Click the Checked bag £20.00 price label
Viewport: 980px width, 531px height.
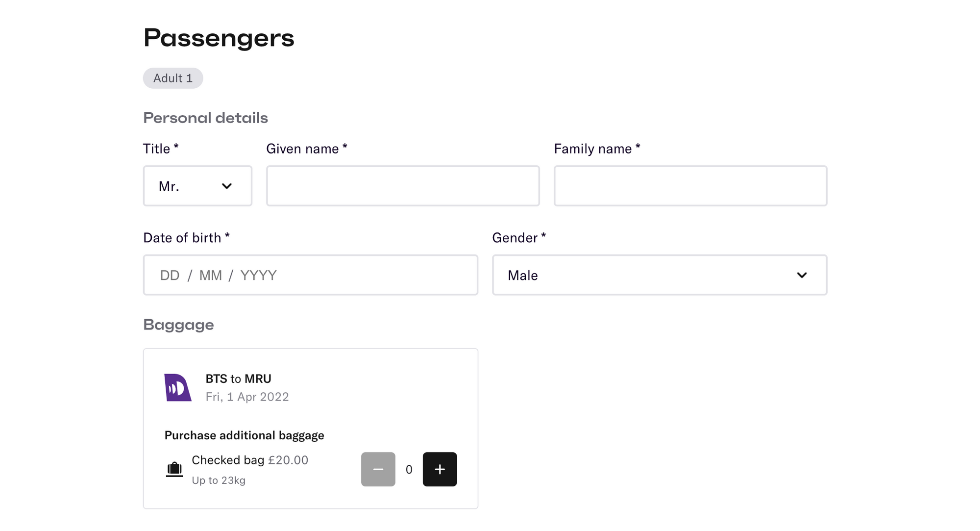(x=250, y=460)
